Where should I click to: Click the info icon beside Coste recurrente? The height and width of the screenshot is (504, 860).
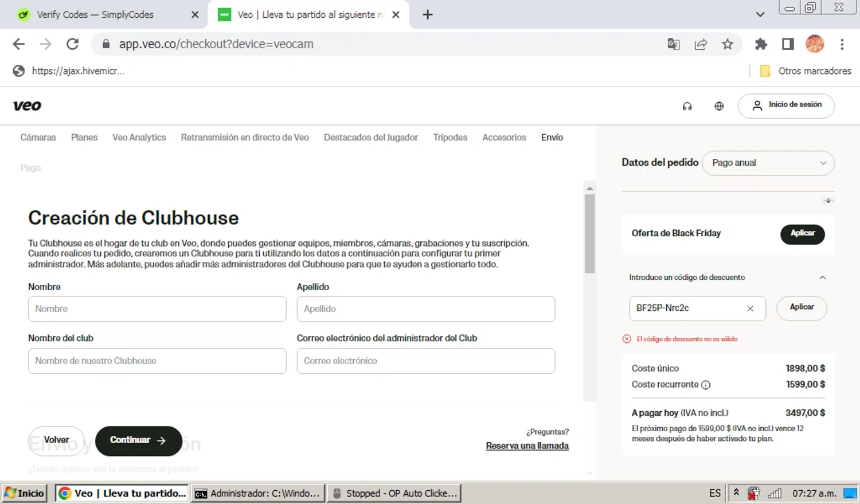click(x=706, y=385)
